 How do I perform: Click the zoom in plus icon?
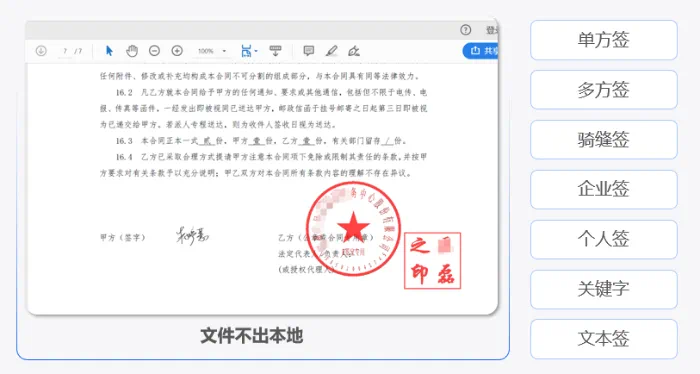[177, 51]
